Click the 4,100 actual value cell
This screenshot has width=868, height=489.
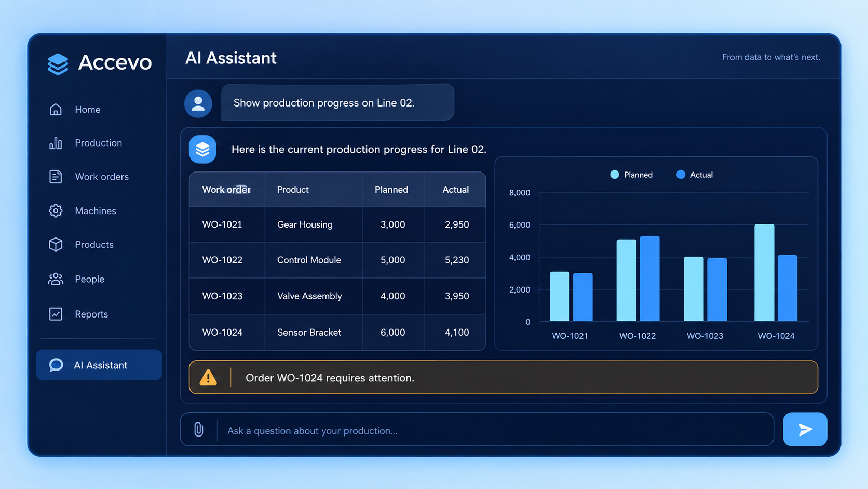(455, 332)
